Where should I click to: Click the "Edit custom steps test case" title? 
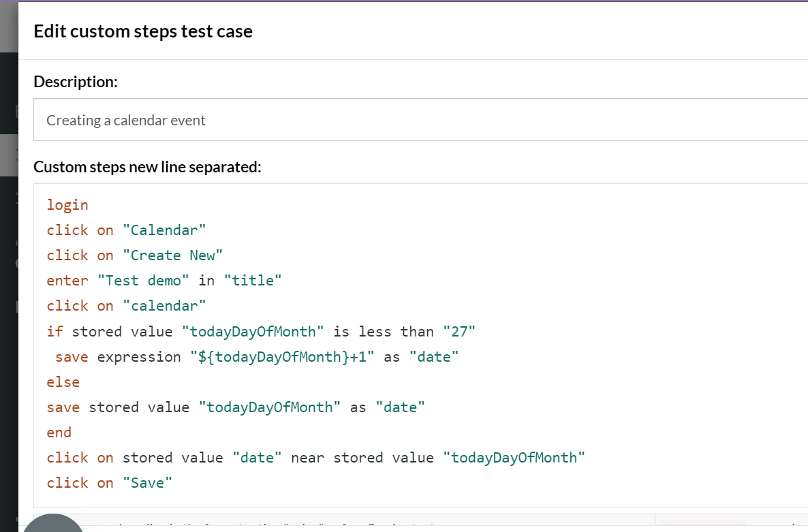(143, 31)
